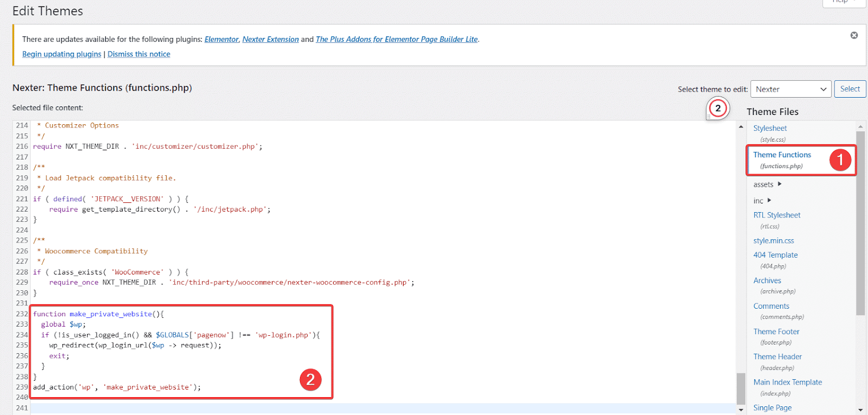Open The Plus Addons for Elementor link
The width and height of the screenshot is (868, 415).
coord(397,39)
